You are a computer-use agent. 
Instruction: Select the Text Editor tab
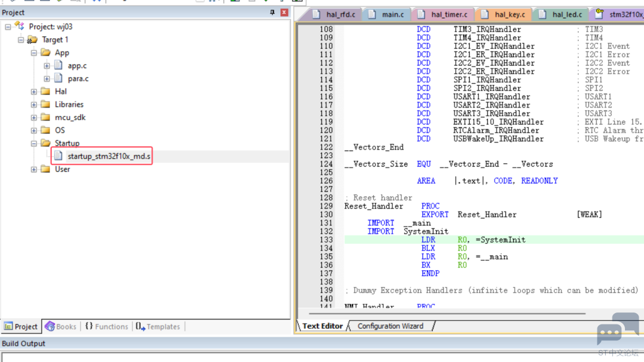point(323,326)
